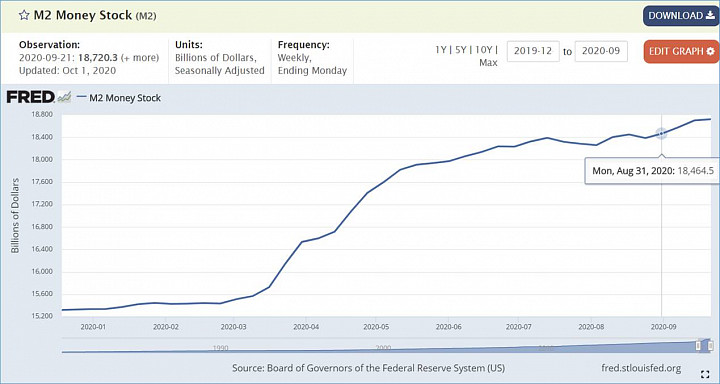
Task: Click the 2020-06 x-axis label
Action: point(448,328)
